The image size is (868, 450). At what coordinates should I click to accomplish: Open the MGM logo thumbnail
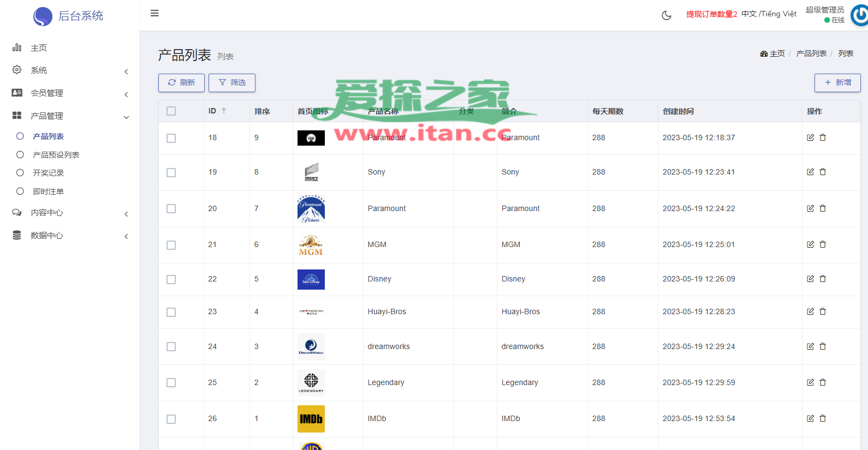point(311,245)
